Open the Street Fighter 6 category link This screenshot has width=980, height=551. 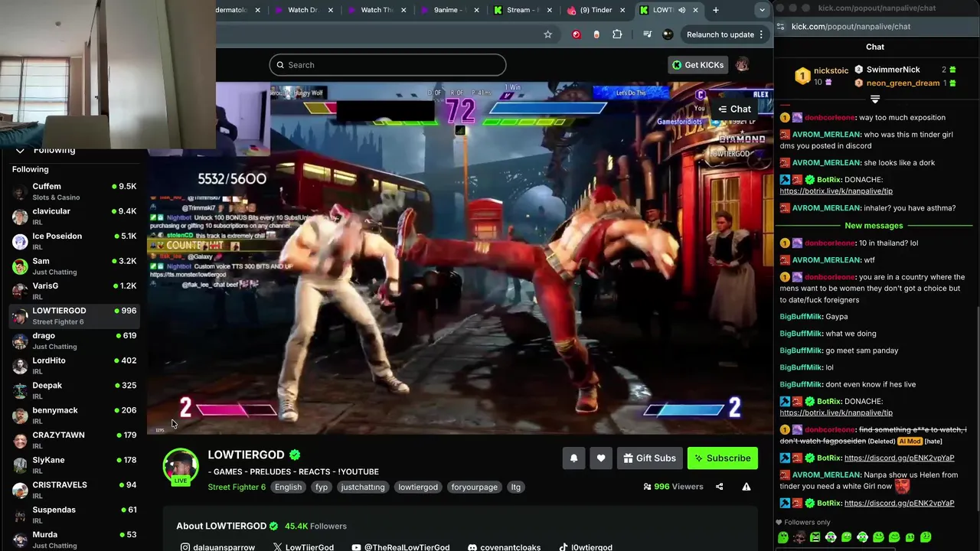point(237,487)
